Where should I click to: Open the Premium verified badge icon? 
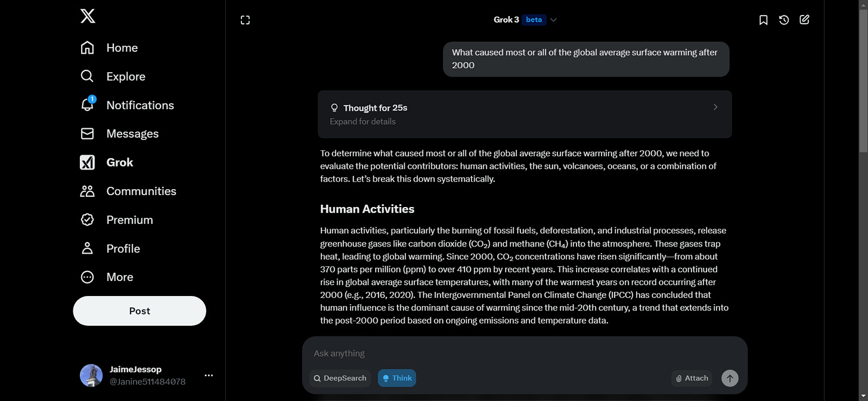pyautogui.click(x=87, y=220)
